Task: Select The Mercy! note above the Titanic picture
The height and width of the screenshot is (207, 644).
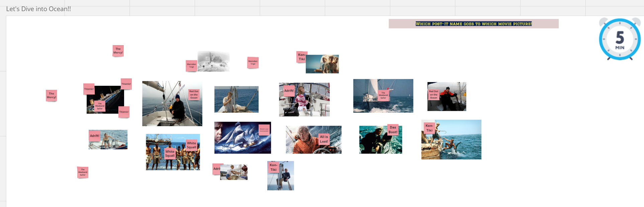Action: (x=118, y=51)
